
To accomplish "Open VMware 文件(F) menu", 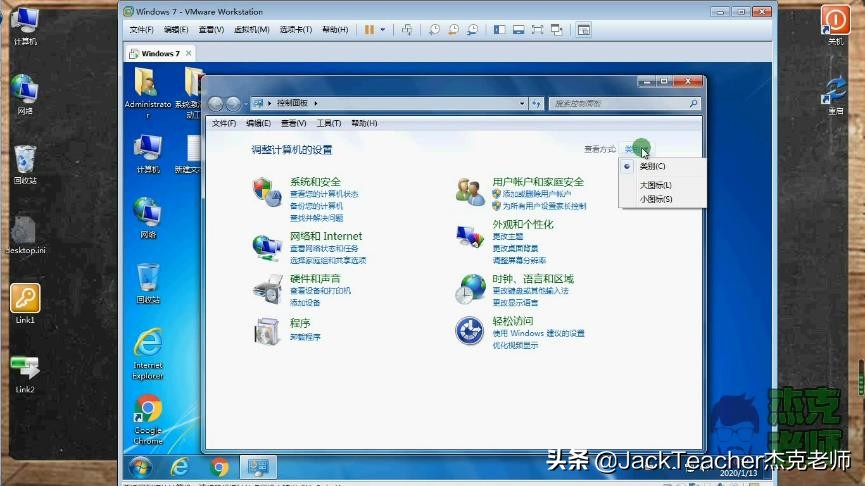I will 141,30.
